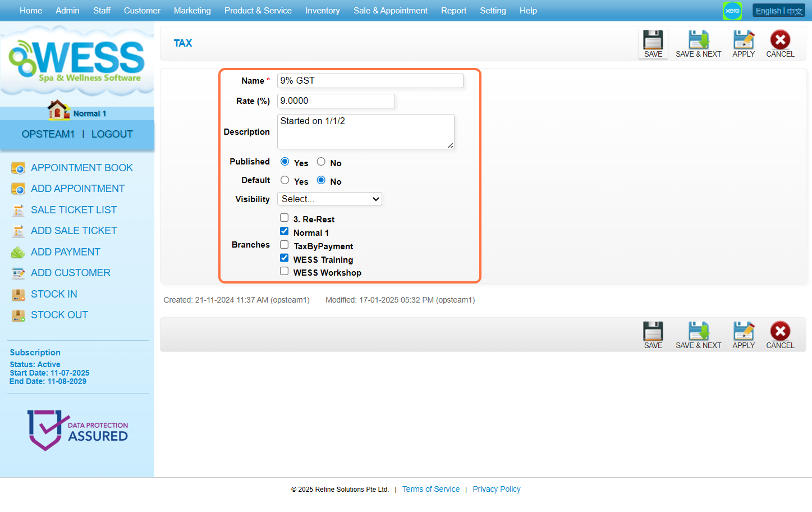Open the Visibility dropdown

pos(329,199)
